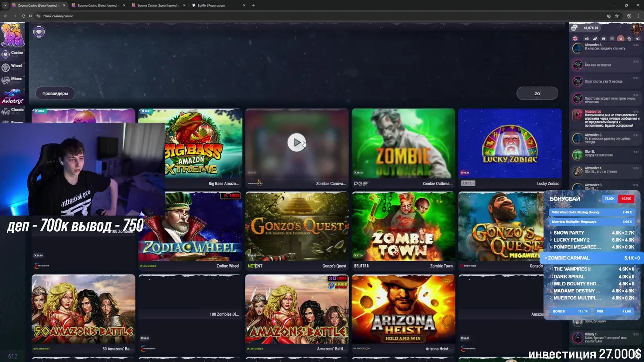Open a new browser tab
644x362 pixels.
pyautogui.click(x=253, y=5)
